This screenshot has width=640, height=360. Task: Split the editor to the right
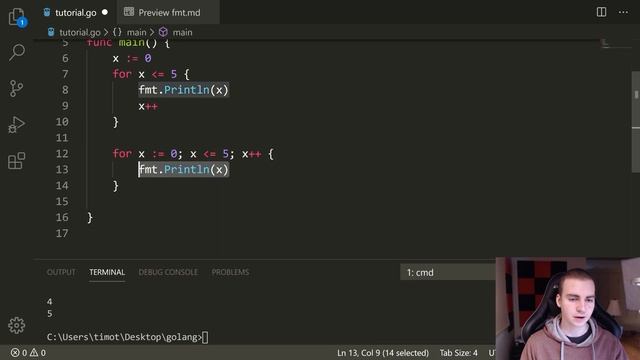tap(601, 12)
